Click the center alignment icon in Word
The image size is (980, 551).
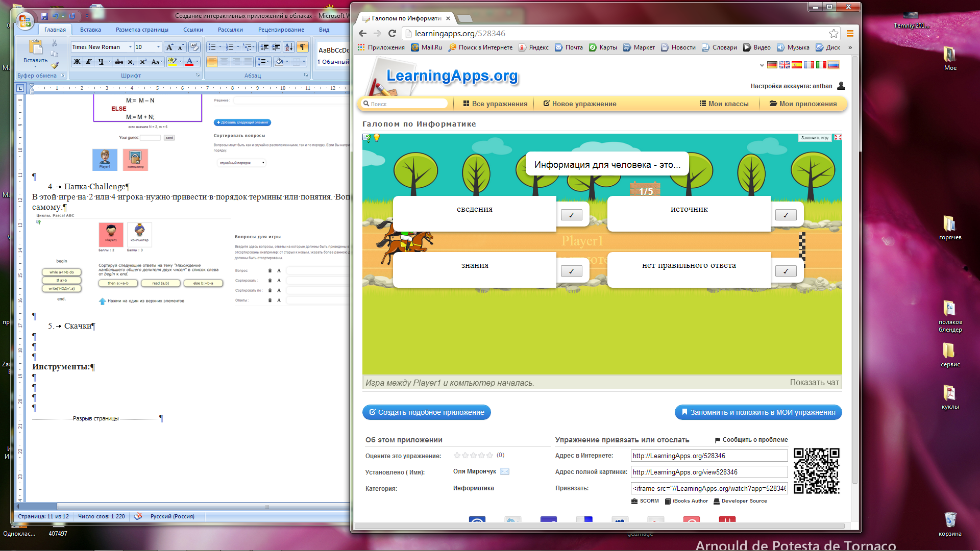click(x=224, y=62)
